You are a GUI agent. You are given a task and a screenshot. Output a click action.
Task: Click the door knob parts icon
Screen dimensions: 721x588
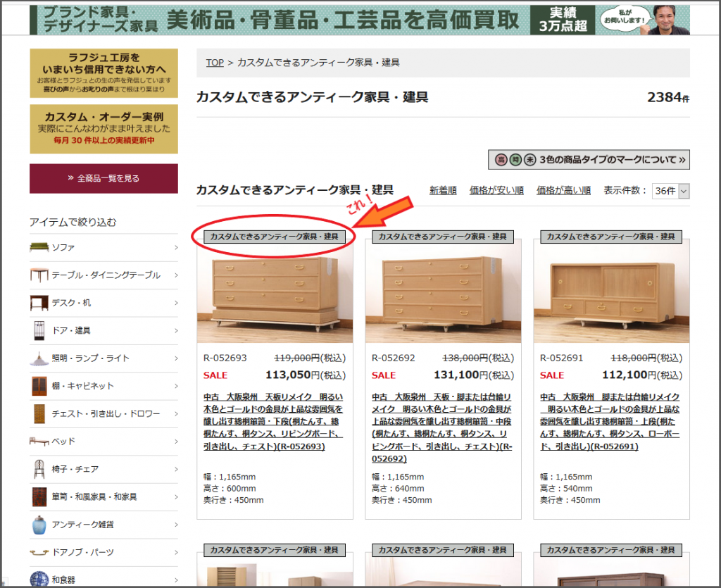point(39,552)
